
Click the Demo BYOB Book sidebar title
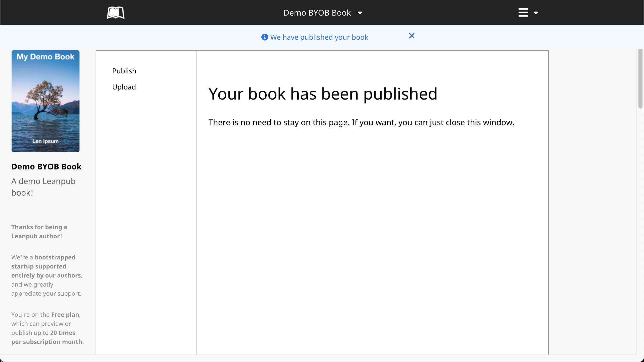(x=47, y=166)
